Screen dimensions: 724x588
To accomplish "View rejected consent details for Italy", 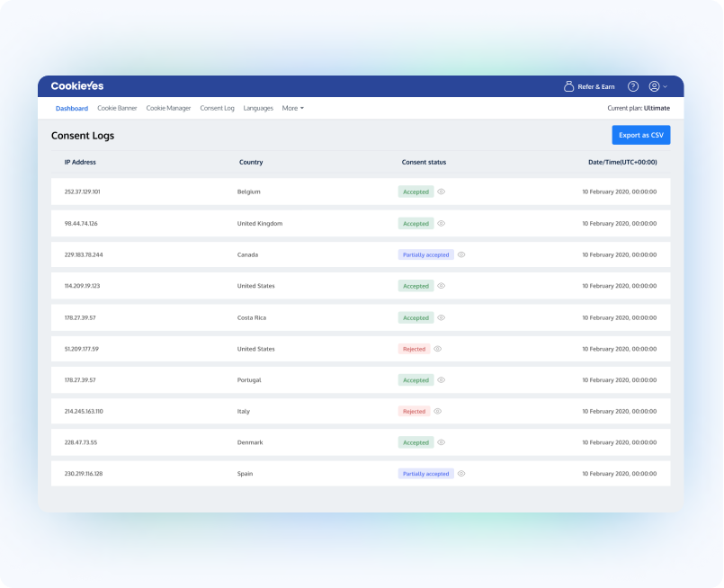I will (x=438, y=411).
